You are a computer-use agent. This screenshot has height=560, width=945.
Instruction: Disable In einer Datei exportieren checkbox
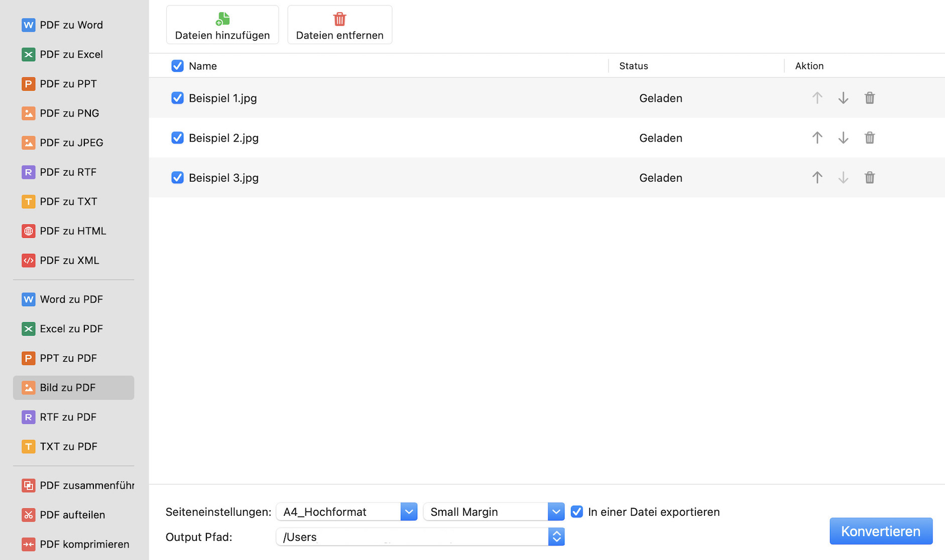577,512
